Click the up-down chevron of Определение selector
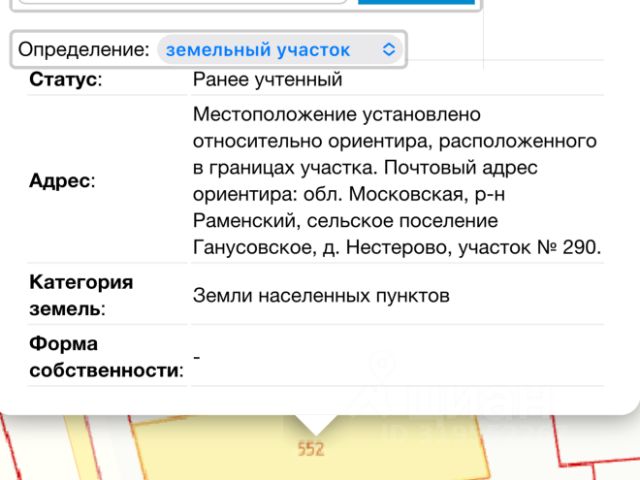The width and height of the screenshot is (640, 480). click(389, 50)
